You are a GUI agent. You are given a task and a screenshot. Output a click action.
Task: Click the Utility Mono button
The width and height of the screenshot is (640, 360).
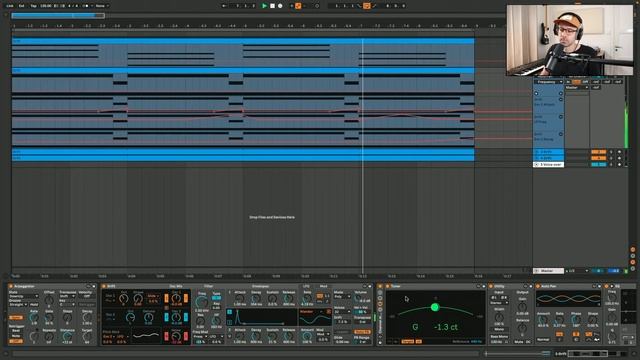coord(499,329)
